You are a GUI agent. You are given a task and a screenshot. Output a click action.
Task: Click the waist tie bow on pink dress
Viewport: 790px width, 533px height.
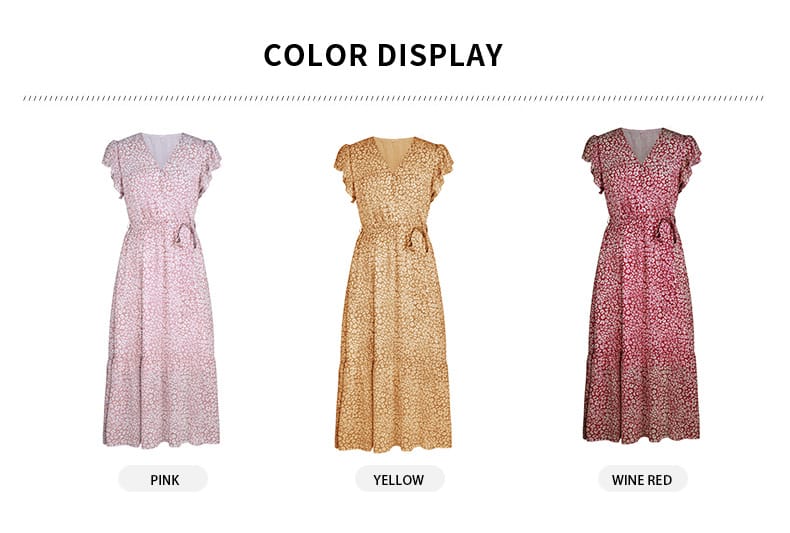click(x=183, y=235)
